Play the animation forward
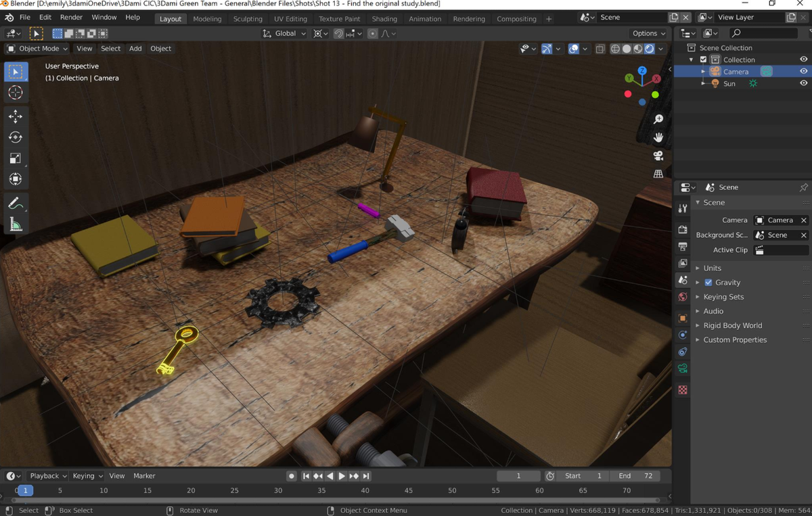The height and width of the screenshot is (516, 812). 342,476
